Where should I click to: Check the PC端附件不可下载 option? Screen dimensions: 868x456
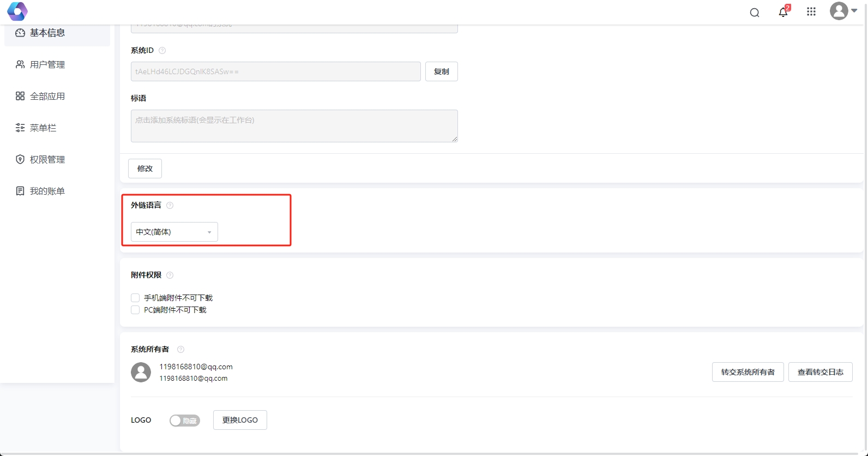(135, 310)
